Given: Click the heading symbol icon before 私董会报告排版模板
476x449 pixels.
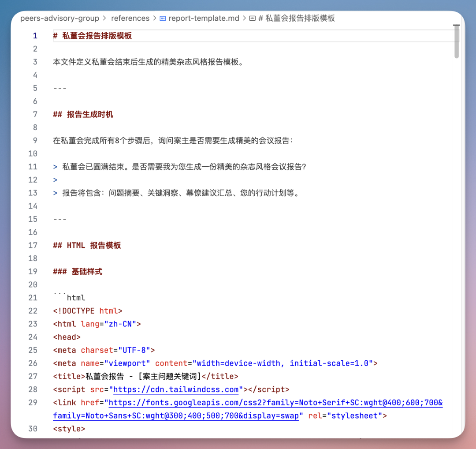Looking at the screenshot, I should 251,18.
